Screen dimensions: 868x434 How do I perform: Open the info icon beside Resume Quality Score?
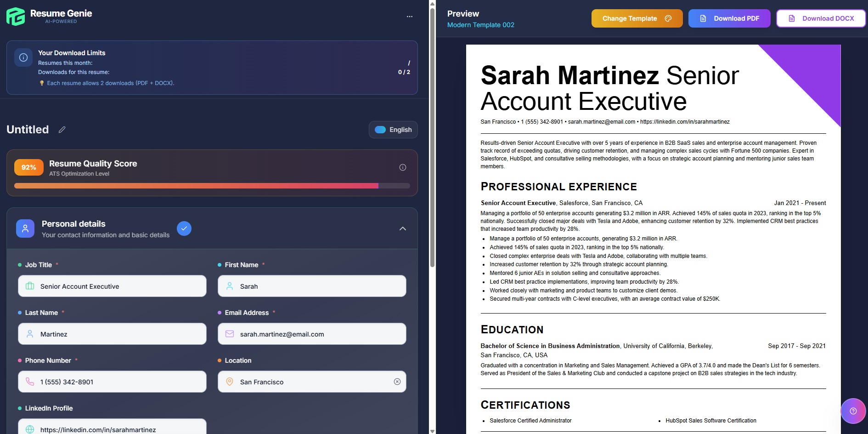coord(403,167)
